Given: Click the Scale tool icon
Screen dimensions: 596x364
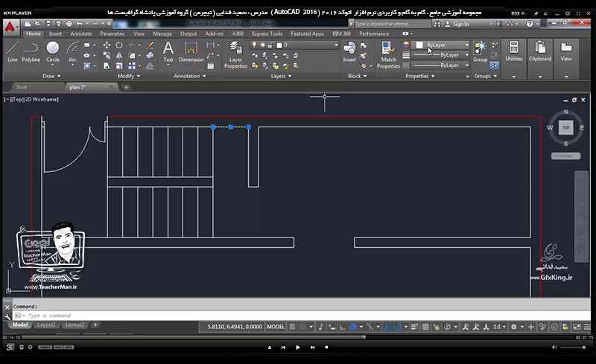Looking at the screenshot, I should click(x=119, y=66).
